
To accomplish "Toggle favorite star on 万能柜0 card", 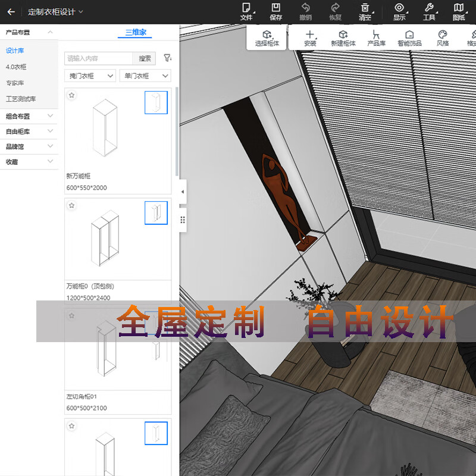I will 71,205.
